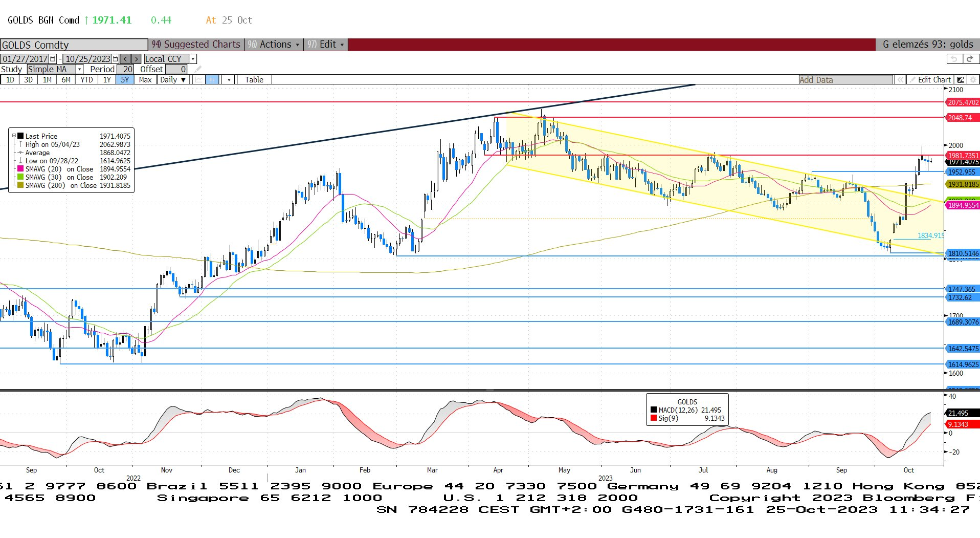Click the G elemzés 93: golds title
Image resolution: width=980 pixels, height=538 pixels.
tap(928, 45)
